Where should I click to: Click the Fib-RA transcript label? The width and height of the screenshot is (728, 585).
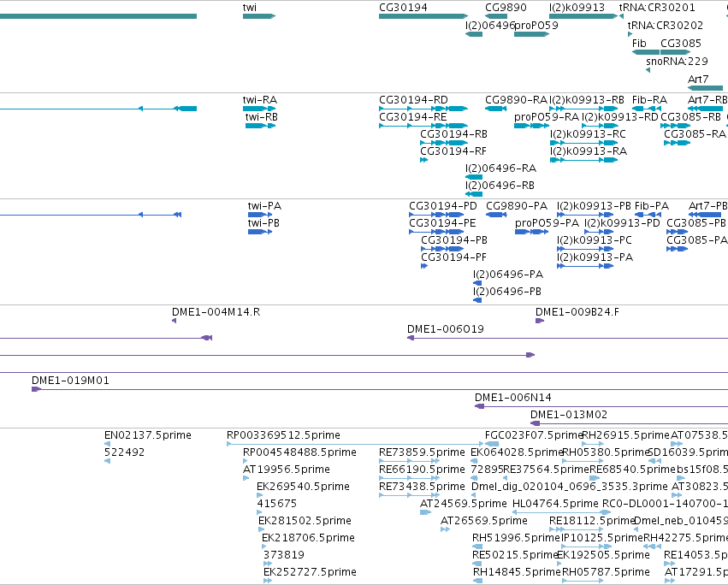(x=649, y=100)
